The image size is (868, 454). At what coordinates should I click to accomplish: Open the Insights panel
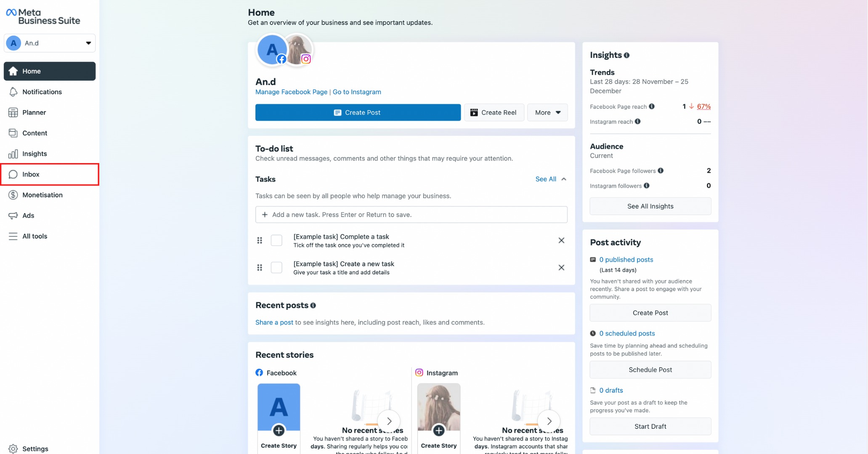point(35,153)
